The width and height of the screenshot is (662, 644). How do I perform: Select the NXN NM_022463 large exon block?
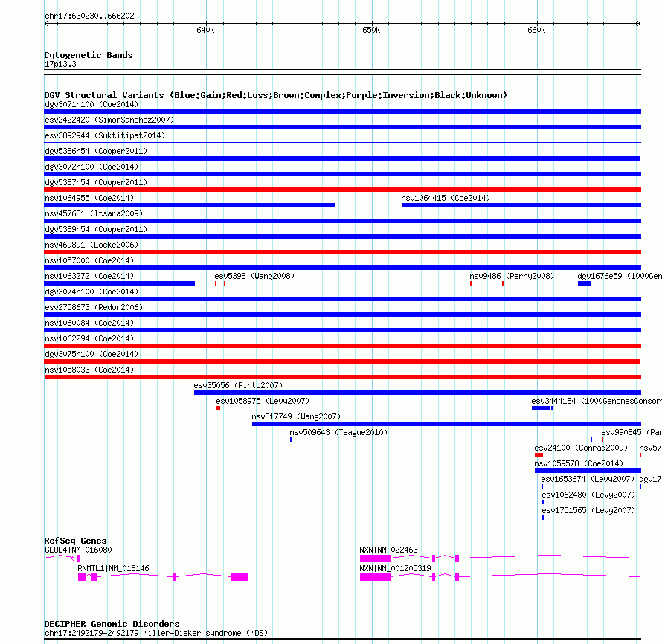pyautogui.click(x=376, y=558)
